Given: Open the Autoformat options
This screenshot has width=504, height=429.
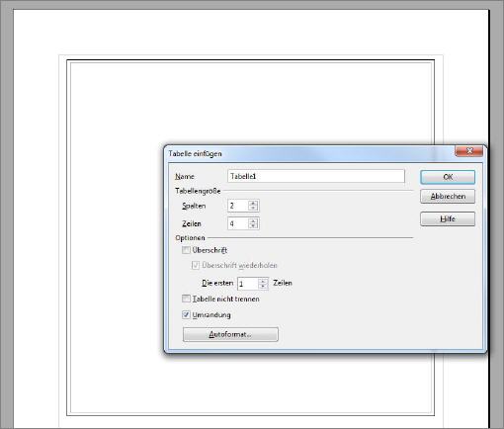Looking at the screenshot, I should pos(230,334).
